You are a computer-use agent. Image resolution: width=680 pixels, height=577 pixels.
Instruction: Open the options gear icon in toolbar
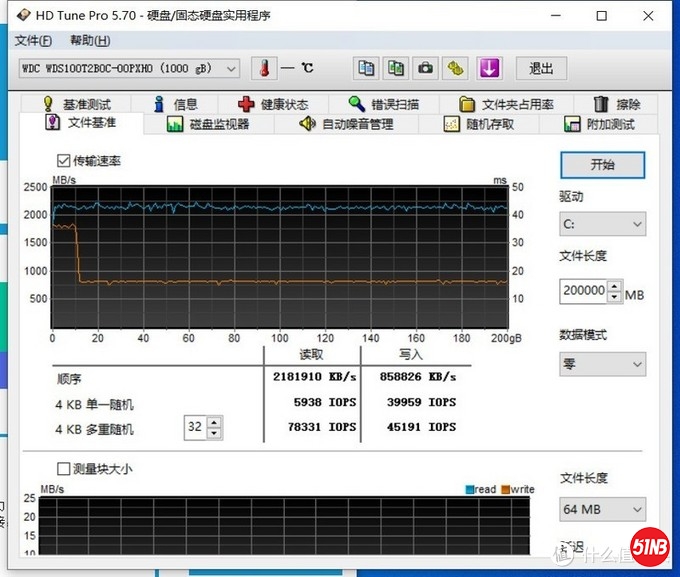456,68
